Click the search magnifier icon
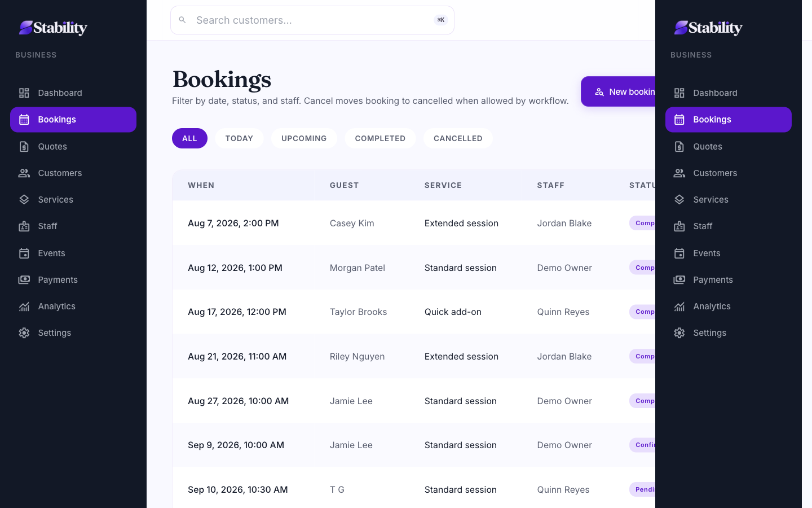This screenshot has height=508, width=812. (x=182, y=20)
